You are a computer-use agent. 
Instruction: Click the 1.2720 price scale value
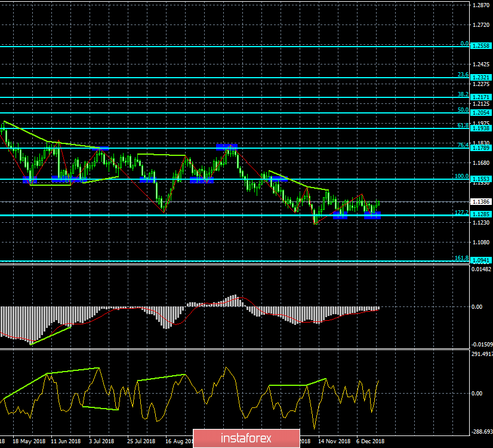click(x=481, y=25)
